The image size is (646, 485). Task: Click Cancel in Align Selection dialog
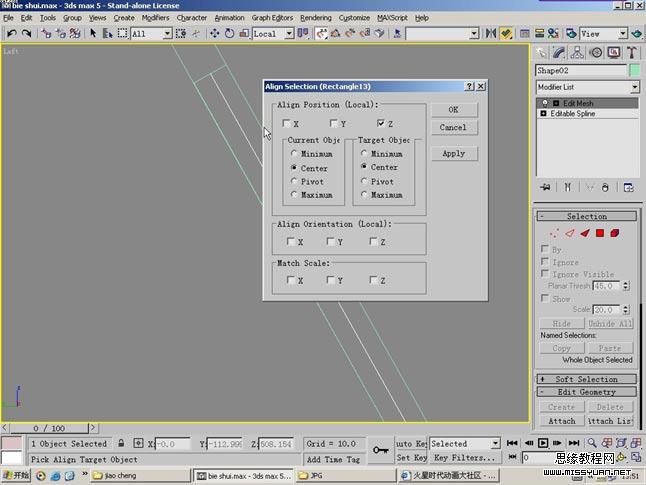click(x=454, y=127)
